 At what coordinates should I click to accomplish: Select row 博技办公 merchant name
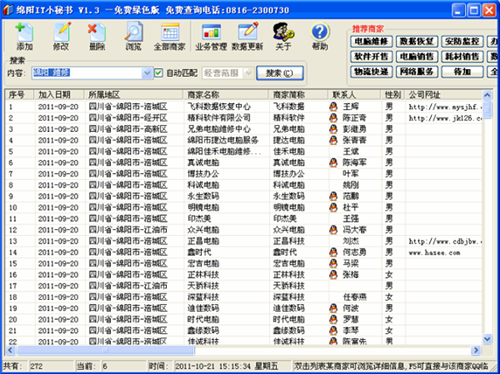coord(203,174)
